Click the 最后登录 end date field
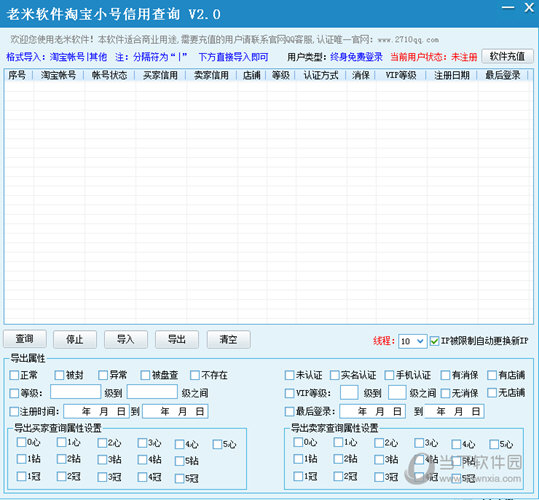 [454, 411]
